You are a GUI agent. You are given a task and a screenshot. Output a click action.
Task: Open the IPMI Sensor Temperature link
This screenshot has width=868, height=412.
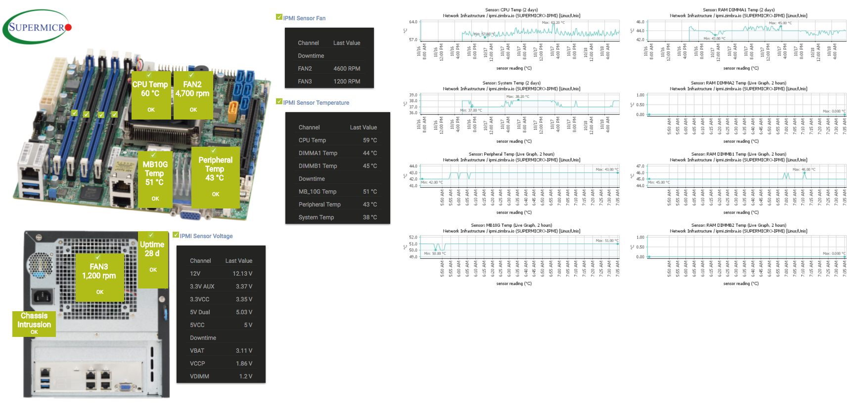pyautogui.click(x=316, y=103)
